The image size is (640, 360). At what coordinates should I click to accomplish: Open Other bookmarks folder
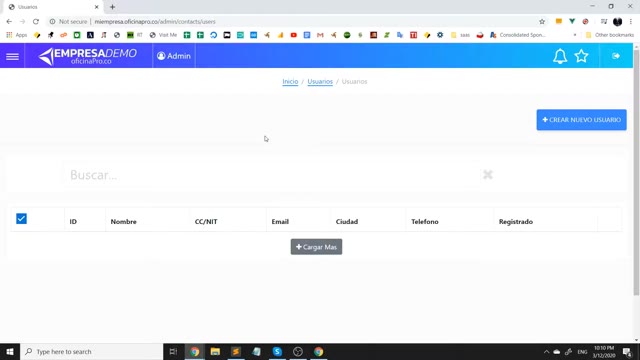click(609, 35)
